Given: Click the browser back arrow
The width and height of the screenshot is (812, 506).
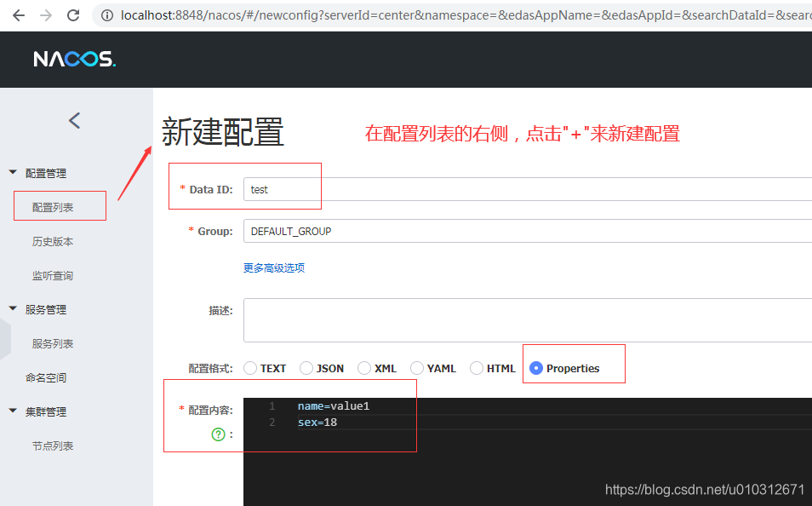Looking at the screenshot, I should pos(19,14).
